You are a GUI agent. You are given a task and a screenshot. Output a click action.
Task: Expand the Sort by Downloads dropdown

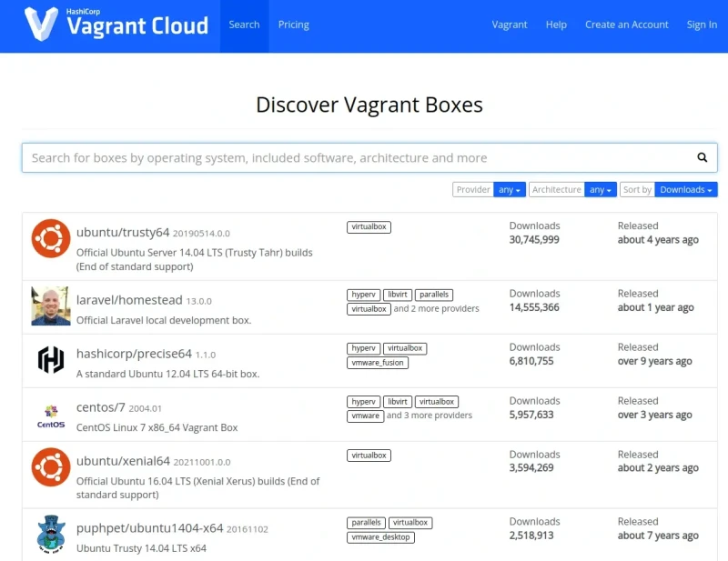click(686, 190)
